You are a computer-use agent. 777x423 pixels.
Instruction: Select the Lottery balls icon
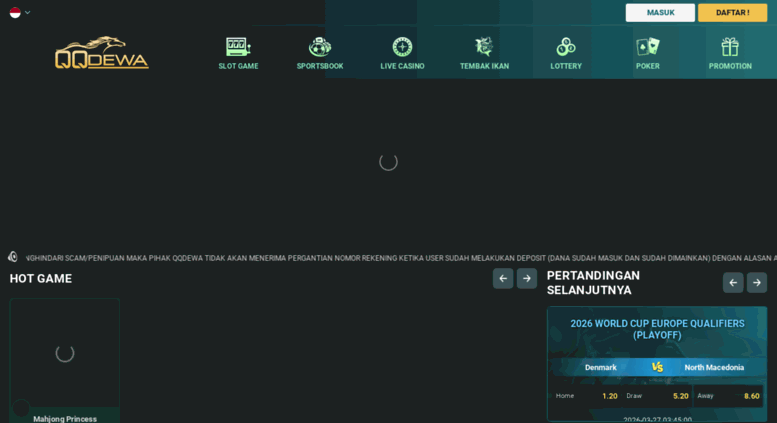pyautogui.click(x=566, y=47)
